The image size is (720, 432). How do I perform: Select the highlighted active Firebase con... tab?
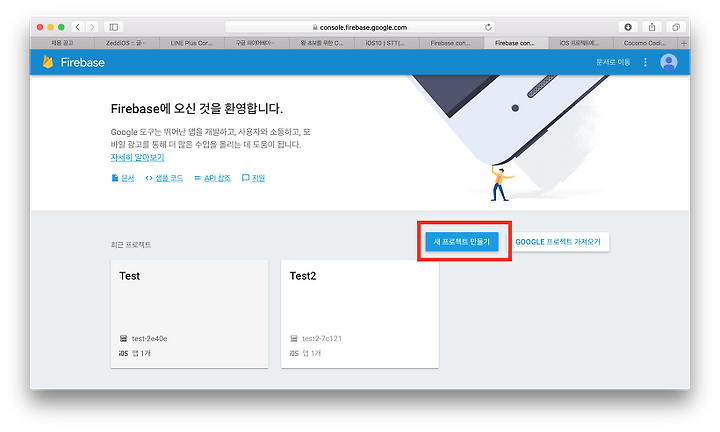516,43
